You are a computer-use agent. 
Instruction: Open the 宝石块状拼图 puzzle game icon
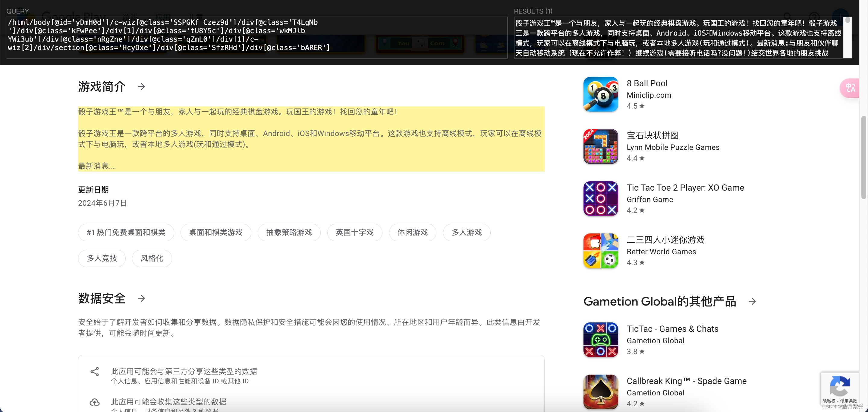click(x=600, y=147)
